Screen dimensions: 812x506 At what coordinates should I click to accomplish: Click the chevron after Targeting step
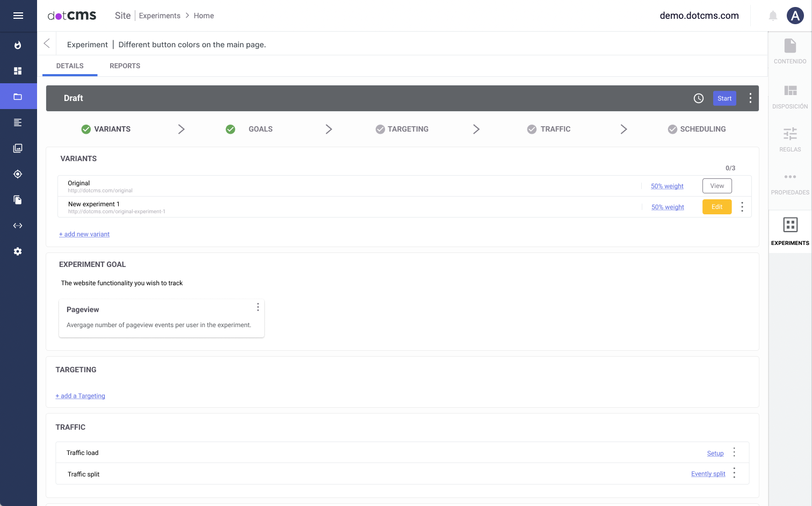click(x=476, y=129)
